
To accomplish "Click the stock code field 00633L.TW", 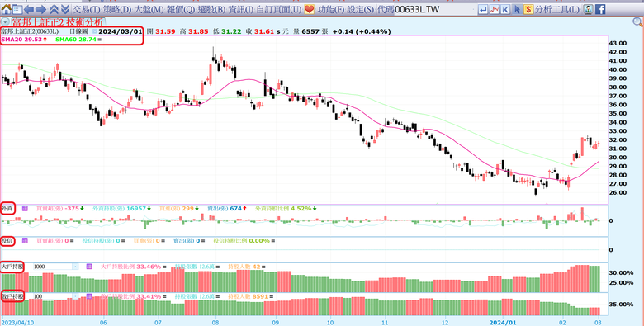I will [x=434, y=9].
